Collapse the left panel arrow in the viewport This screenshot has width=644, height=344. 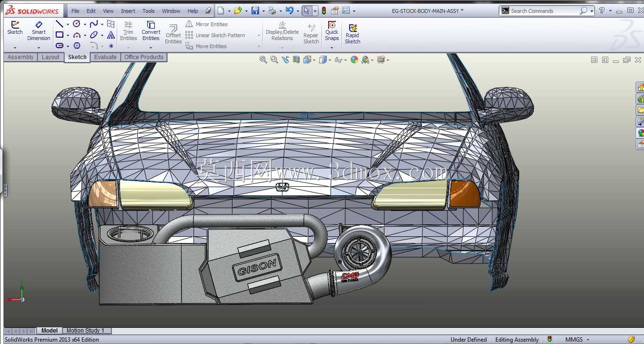point(594,60)
